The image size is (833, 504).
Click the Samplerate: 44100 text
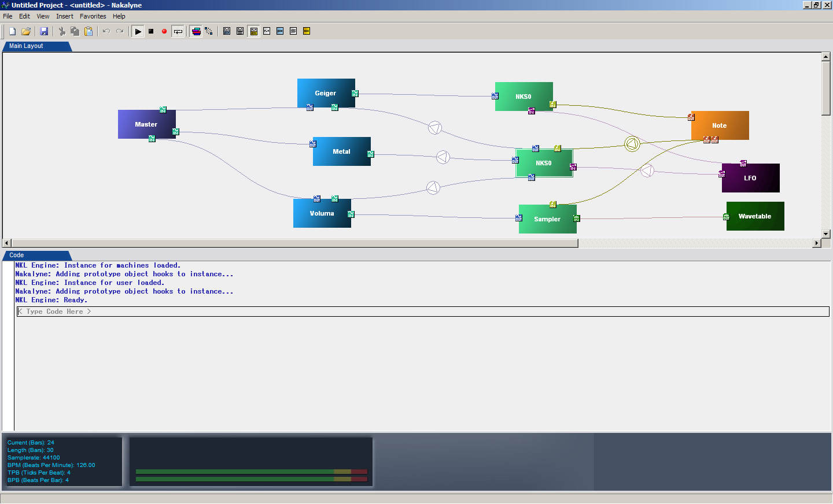coord(34,458)
